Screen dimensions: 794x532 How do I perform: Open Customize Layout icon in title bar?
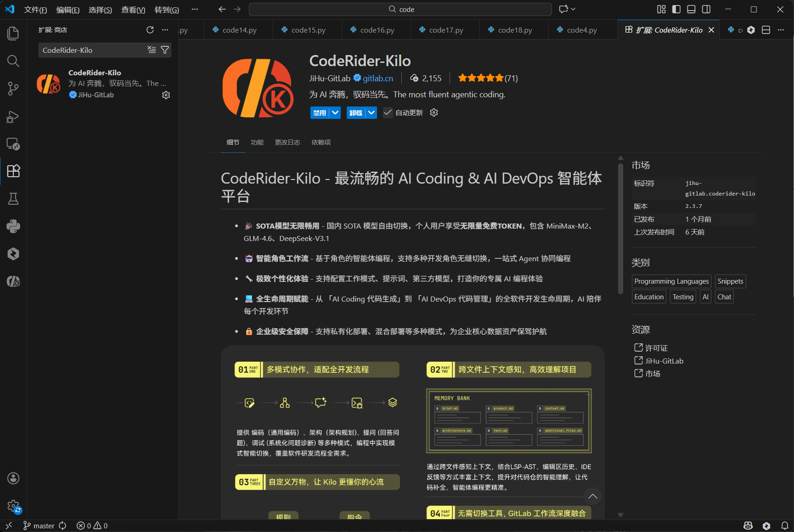(x=661, y=9)
